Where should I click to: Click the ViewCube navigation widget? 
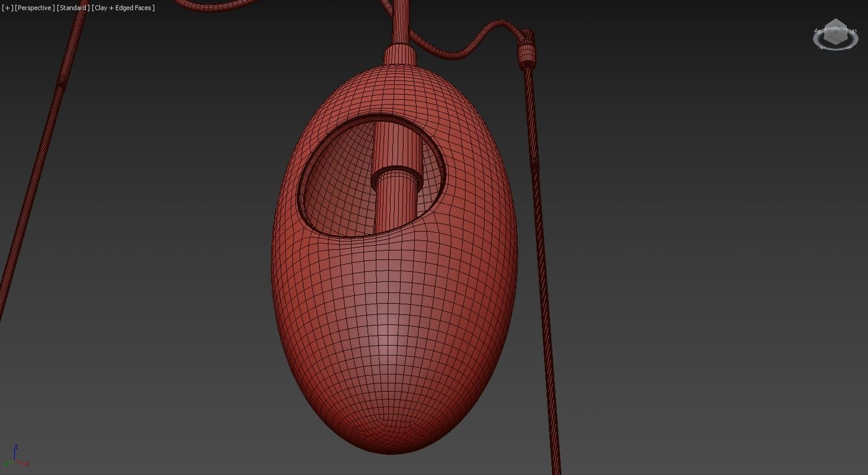[836, 35]
